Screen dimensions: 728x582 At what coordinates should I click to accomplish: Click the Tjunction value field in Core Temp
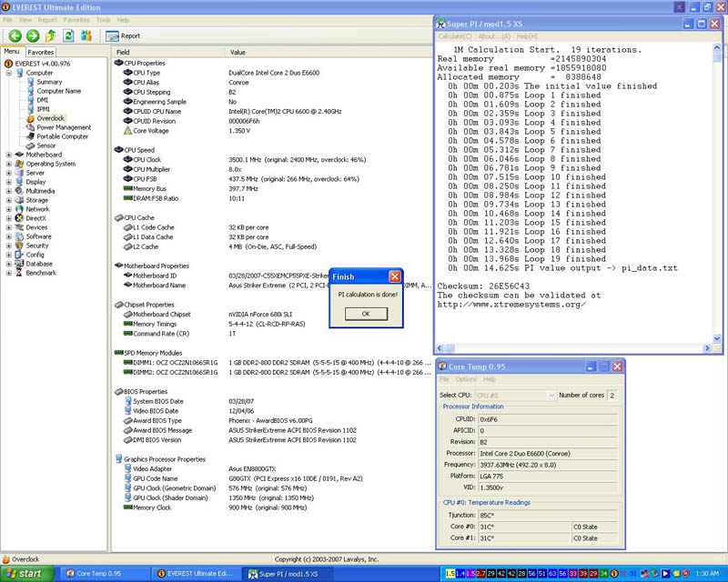548,516
